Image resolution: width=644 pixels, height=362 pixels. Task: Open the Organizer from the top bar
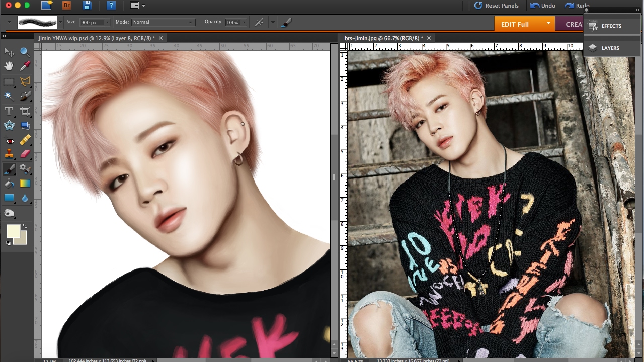coord(47,6)
